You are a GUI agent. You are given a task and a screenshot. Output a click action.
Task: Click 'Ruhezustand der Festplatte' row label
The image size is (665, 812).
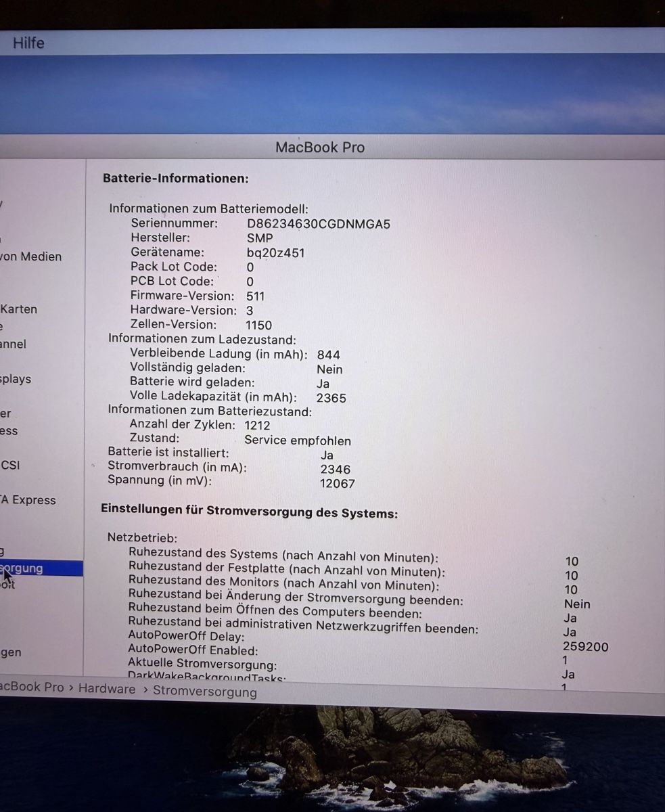click(x=287, y=569)
